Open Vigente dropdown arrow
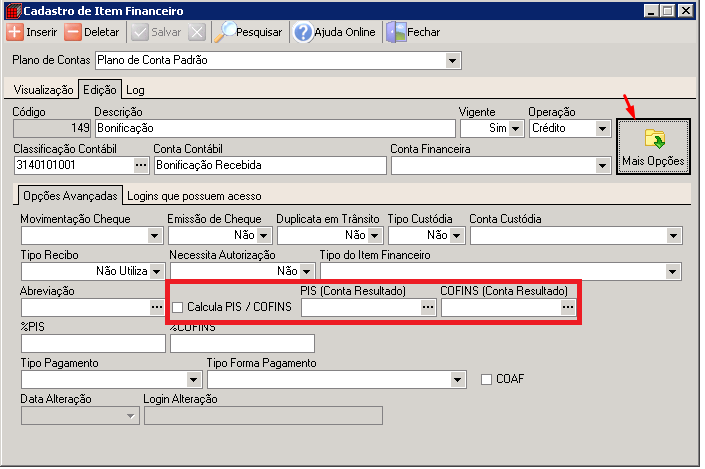This screenshot has height=469, width=705. coord(516,129)
